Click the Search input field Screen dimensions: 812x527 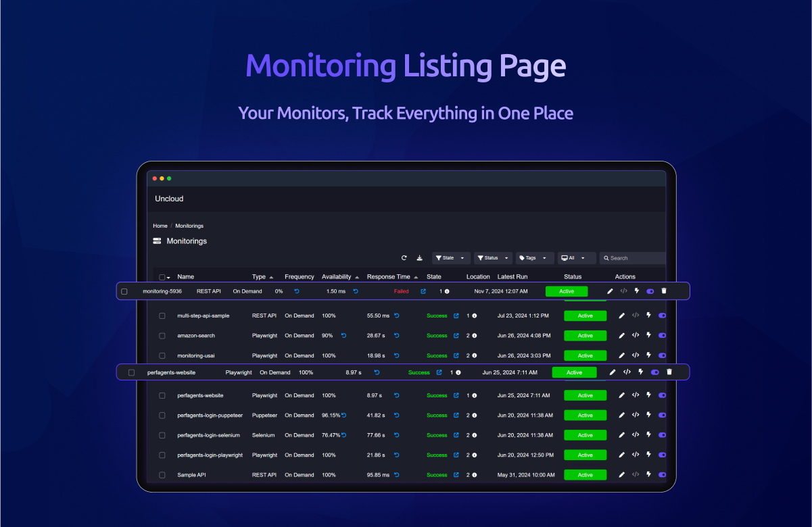click(x=633, y=258)
